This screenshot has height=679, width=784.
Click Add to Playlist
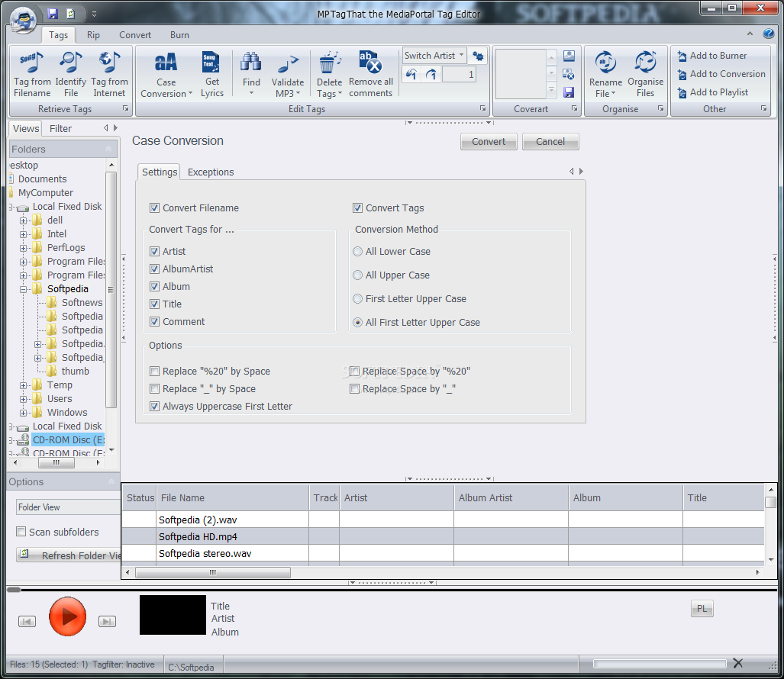point(712,92)
